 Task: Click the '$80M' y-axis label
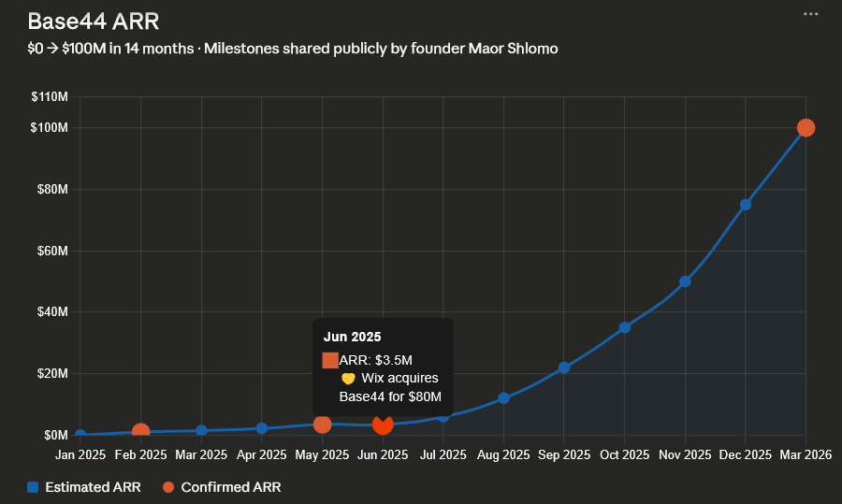coord(52,189)
